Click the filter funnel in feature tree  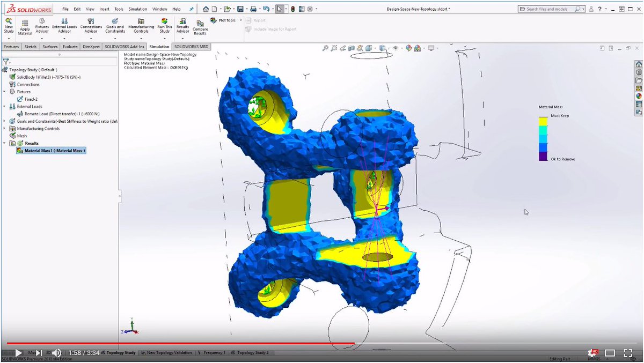point(5,62)
